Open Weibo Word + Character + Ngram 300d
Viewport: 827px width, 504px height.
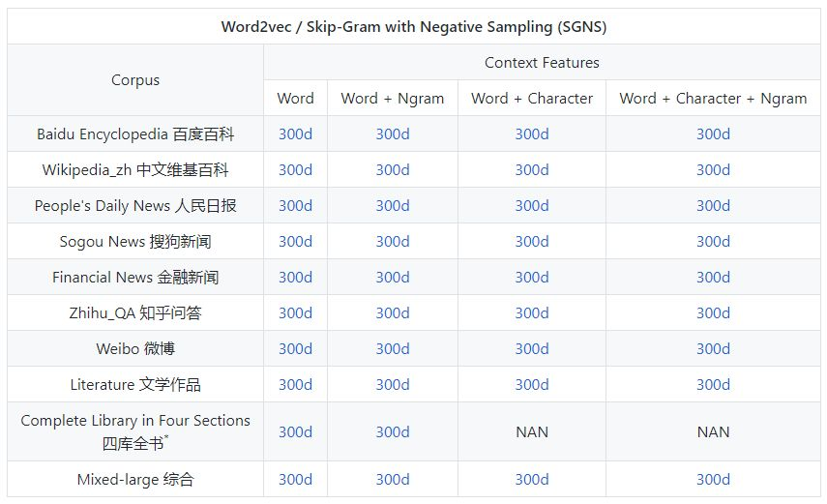(x=713, y=349)
